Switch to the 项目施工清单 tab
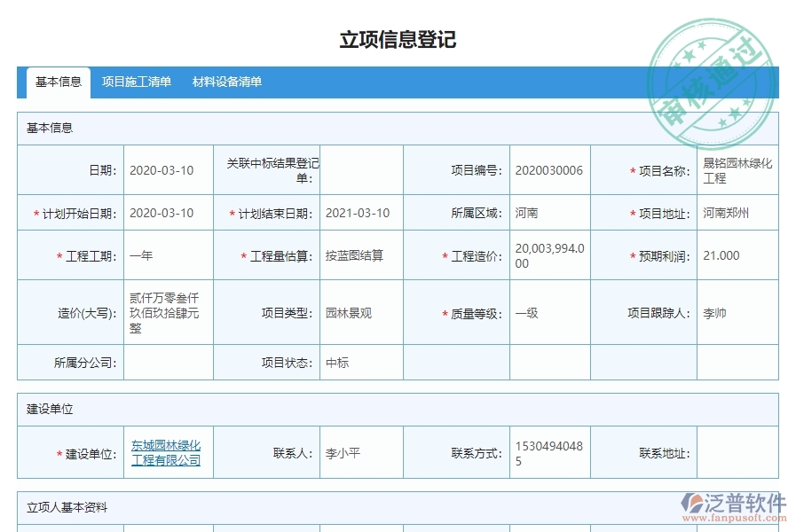This screenshot has width=796, height=532. click(133, 82)
